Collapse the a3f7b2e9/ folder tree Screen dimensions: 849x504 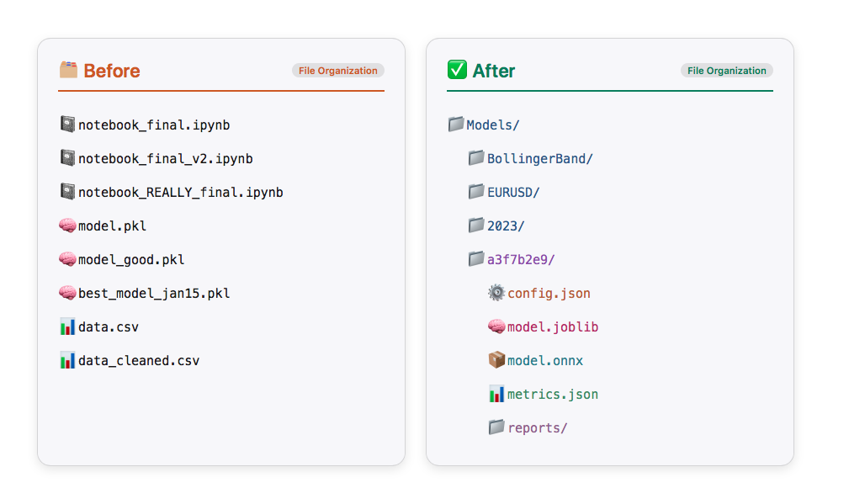[x=521, y=258]
